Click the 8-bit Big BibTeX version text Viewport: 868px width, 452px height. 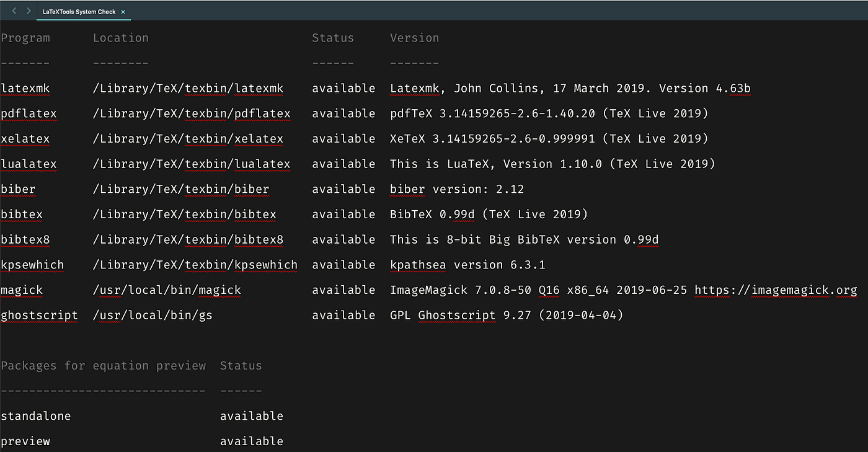coord(525,240)
